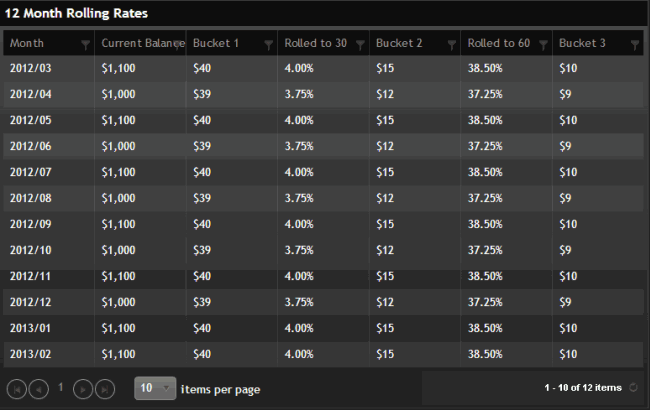Open filter icon on Current Balance column
Viewport: 650px width, 410px height.
(177, 44)
